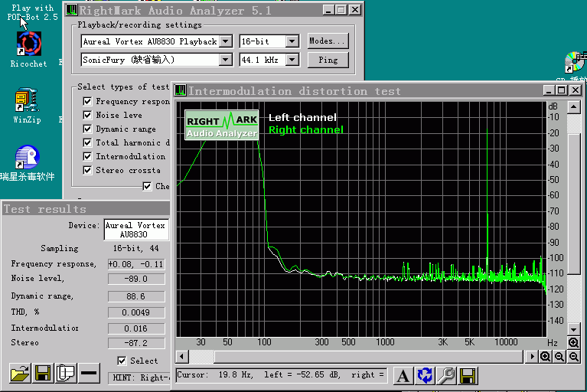Click the THD 0.0049 result field
The height and width of the screenshot is (392, 587).
[136, 312]
